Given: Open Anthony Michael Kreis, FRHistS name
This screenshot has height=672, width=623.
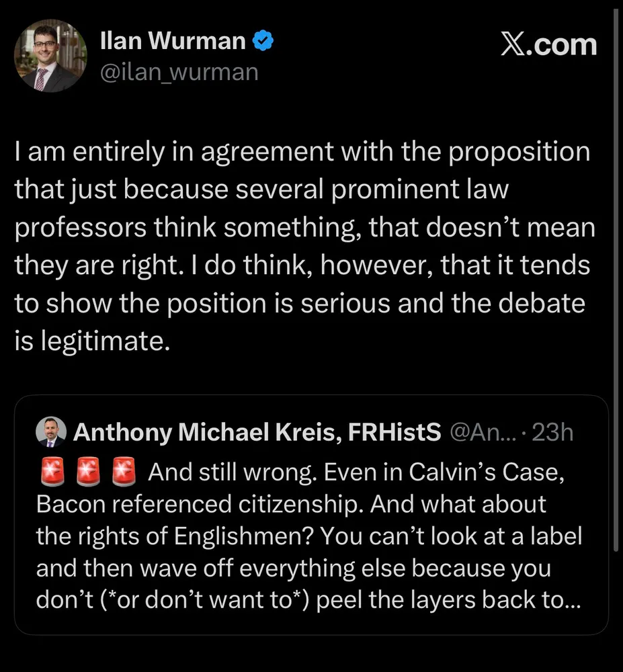Looking at the screenshot, I should point(257,433).
